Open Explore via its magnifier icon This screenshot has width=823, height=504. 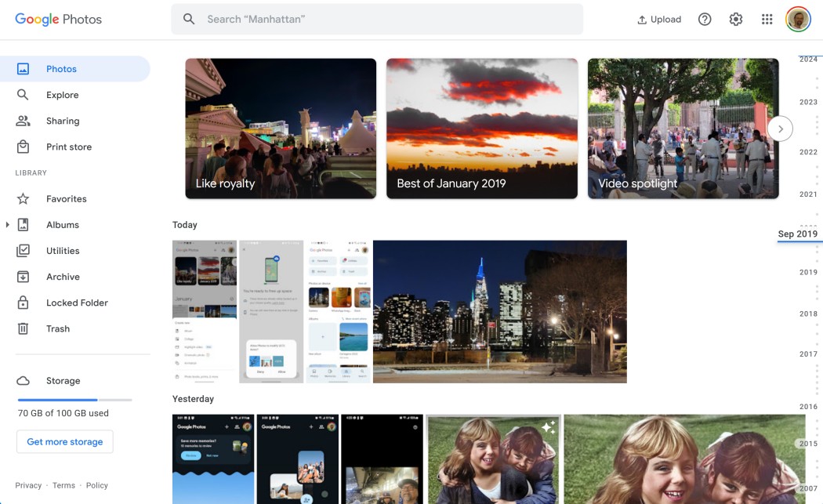(x=23, y=95)
